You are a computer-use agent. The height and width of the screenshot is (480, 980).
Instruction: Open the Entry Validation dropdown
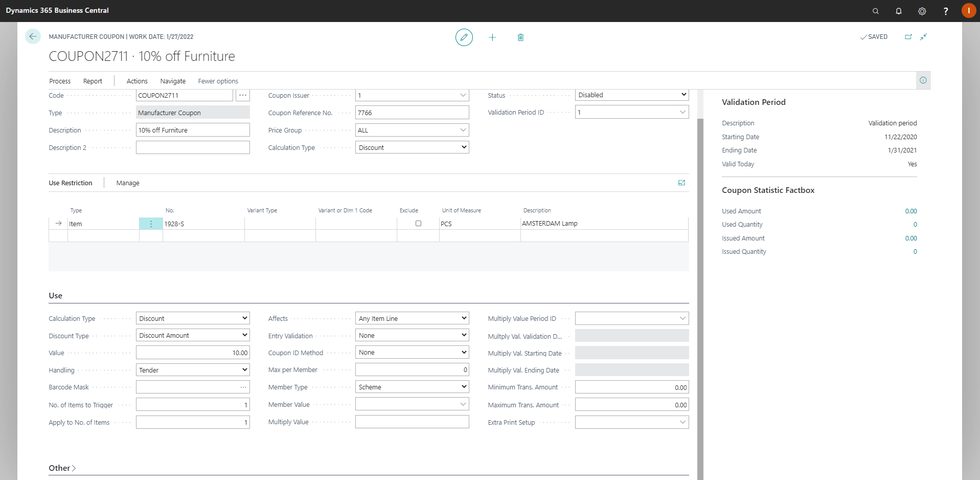(x=412, y=335)
